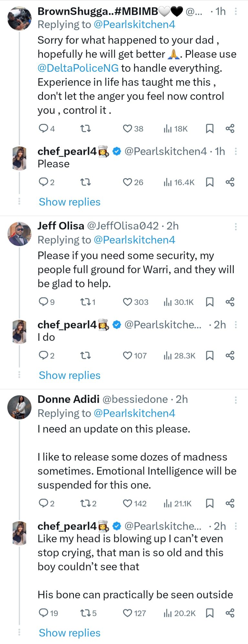The width and height of the screenshot is (248, 644).
Task: Open more options for BrownShugga's reply
Action: pos(236,12)
